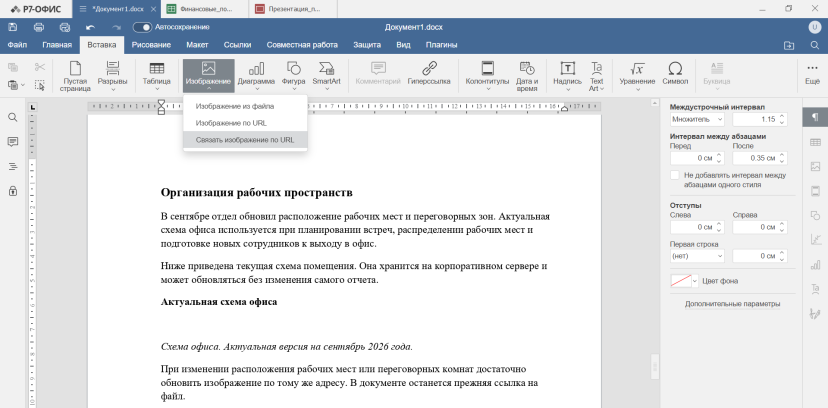828x408 pixels.
Task: Insert a table with Таблица
Action: click(x=157, y=76)
